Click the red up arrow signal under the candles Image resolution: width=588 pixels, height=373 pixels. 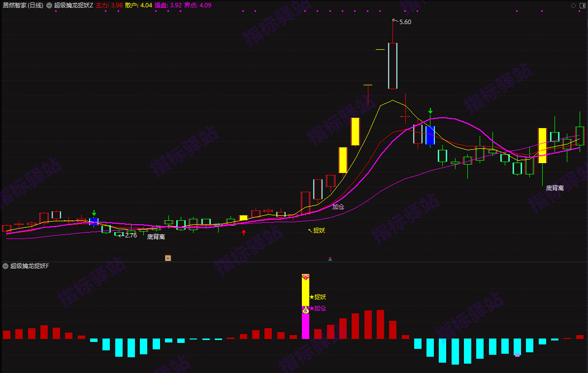tap(244, 232)
